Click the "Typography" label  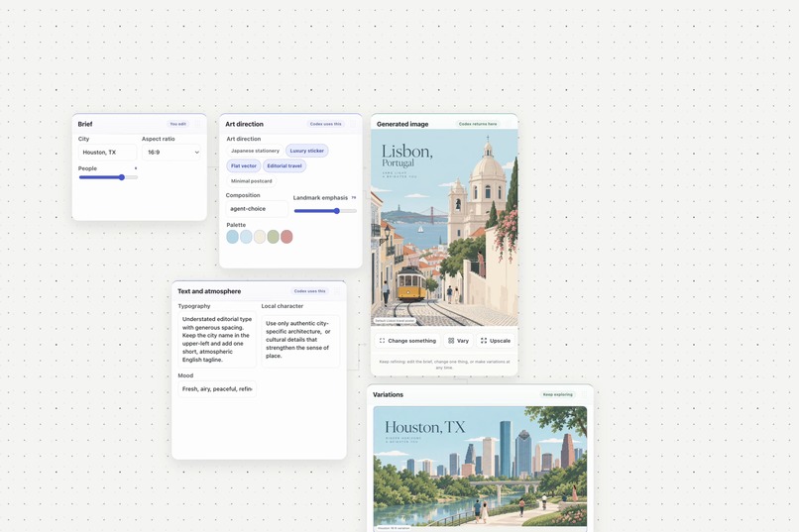pos(194,306)
